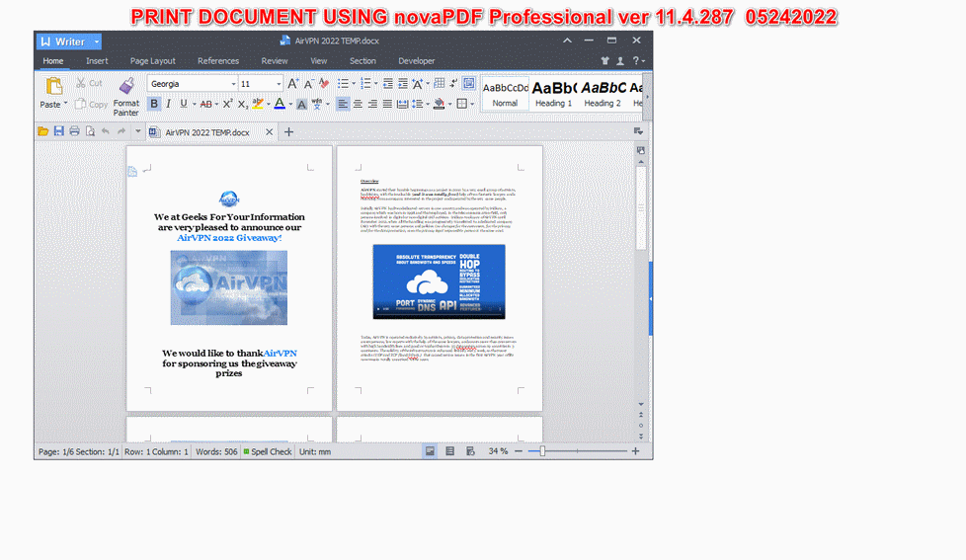This screenshot has height=560, width=966.
Task: Toggle Bold formatting
Action: [154, 104]
